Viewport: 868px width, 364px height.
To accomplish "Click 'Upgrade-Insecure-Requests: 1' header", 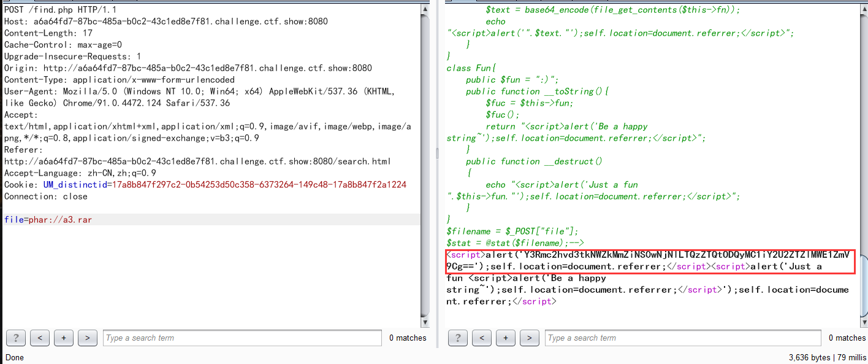I will click(73, 56).
